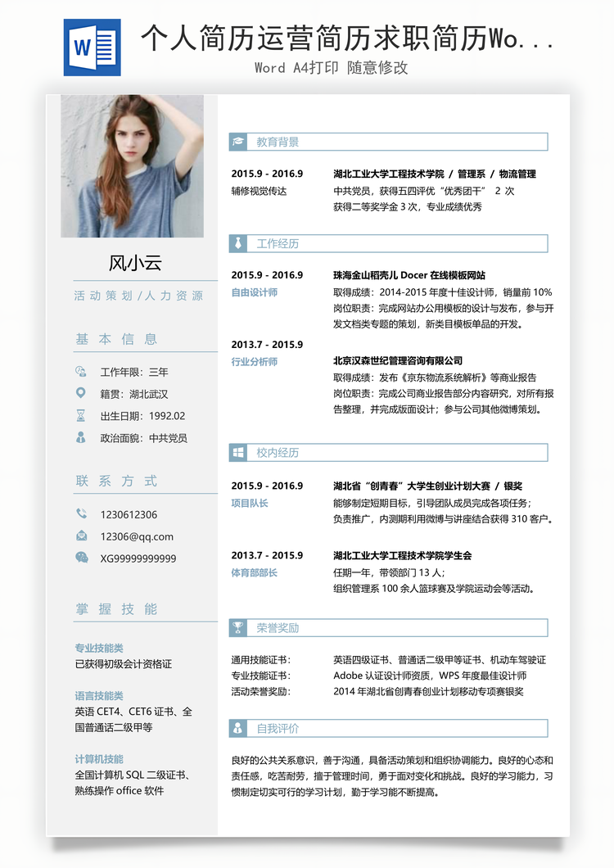Viewport: 614px width, 868px height.
Task: Click the 体育部部长 role label
Action: pos(254,572)
